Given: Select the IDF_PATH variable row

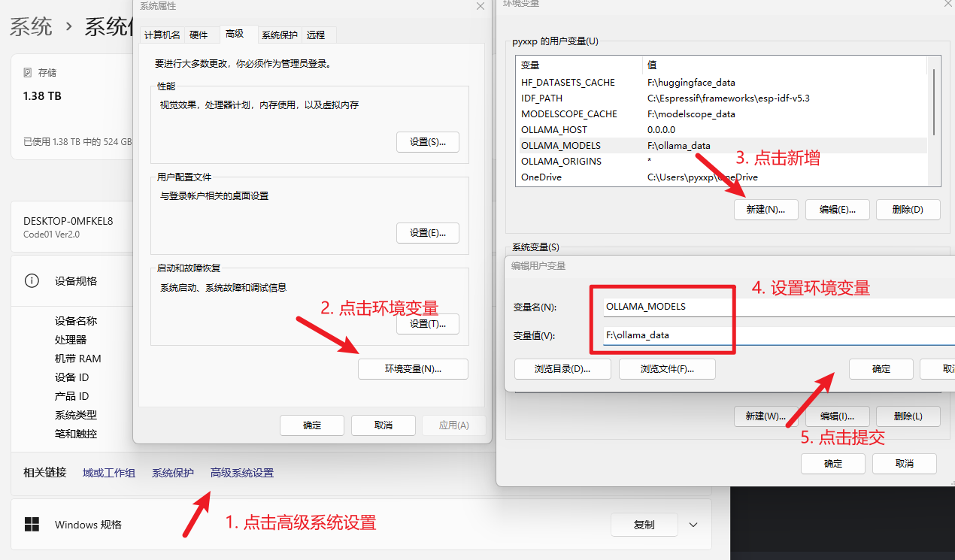Looking at the screenshot, I should point(722,98).
